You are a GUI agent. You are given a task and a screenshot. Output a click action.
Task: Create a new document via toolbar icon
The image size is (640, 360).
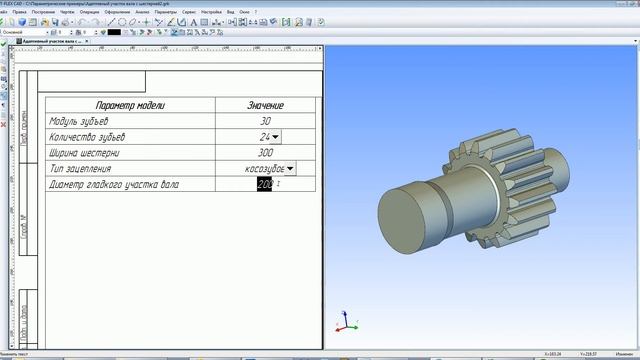click(12, 22)
